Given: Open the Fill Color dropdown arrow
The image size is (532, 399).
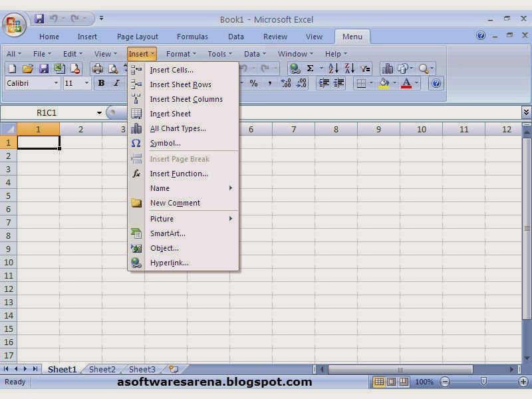Looking at the screenshot, I should (x=394, y=83).
